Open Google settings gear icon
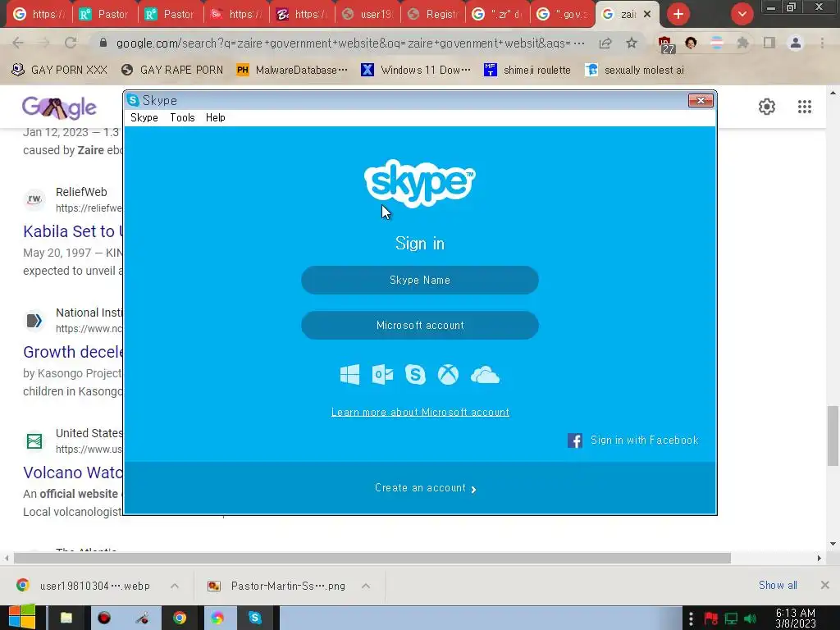Screen dimensions: 840x630 pyautogui.click(x=767, y=107)
